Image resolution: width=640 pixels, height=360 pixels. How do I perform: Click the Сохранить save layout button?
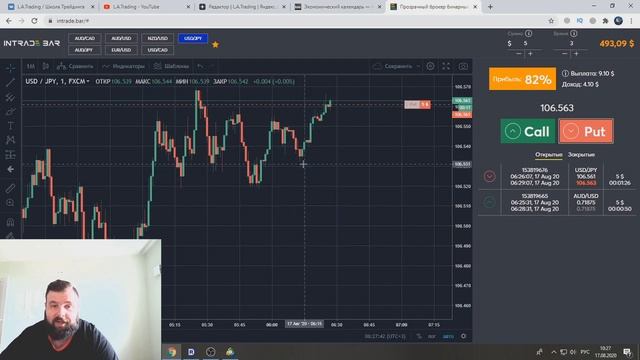tap(393, 66)
